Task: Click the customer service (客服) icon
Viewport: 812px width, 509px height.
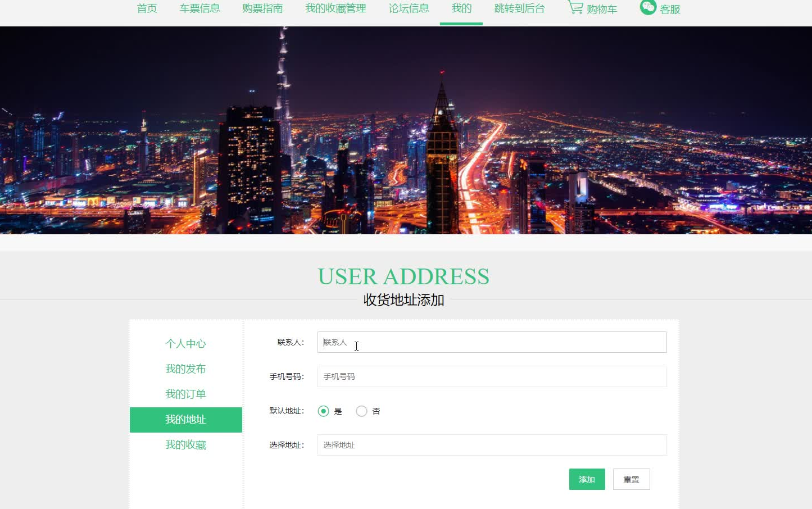Action: click(660, 8)
